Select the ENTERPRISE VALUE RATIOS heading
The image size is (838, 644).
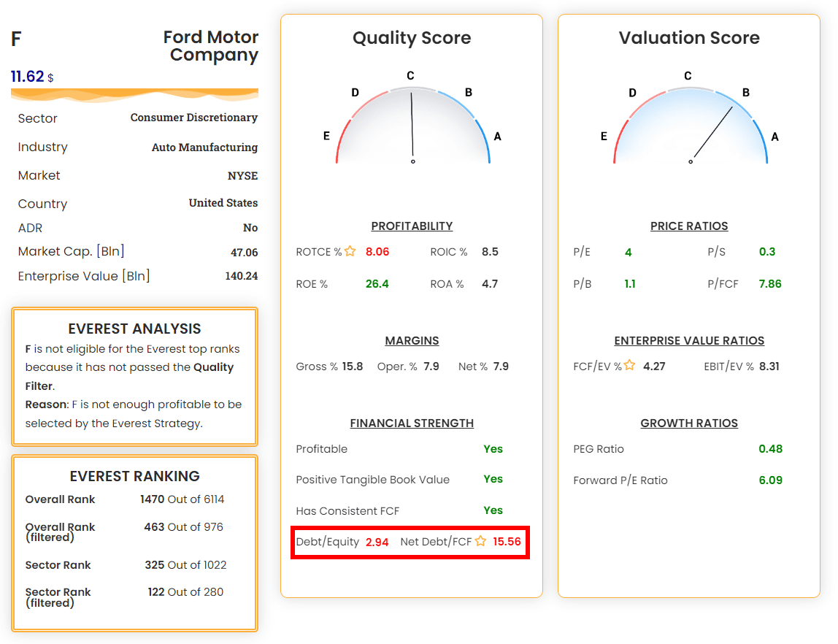click(689, 340)
